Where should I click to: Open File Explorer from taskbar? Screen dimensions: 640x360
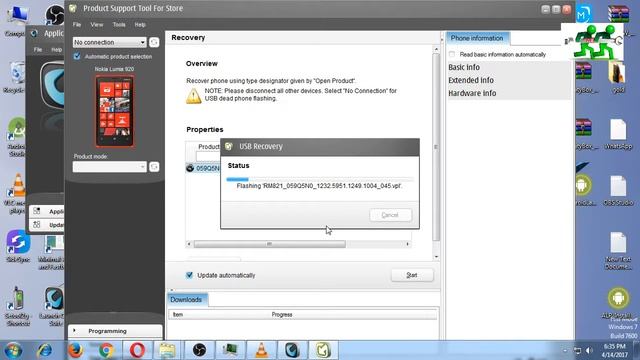[x=167, y=351]
